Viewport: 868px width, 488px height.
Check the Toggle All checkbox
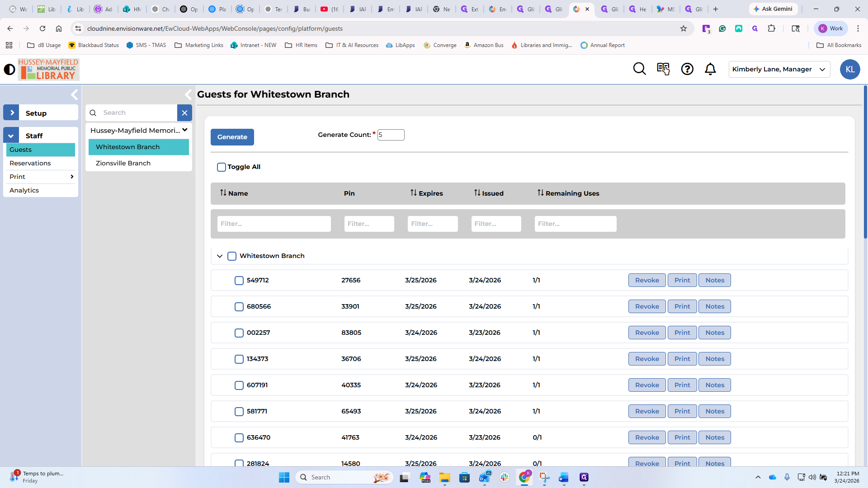click(222, 167)
